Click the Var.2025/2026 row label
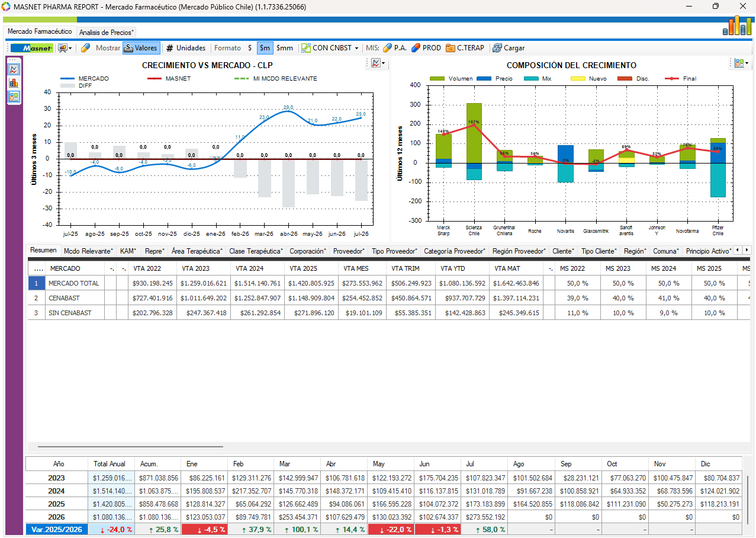 pos(57,529)
